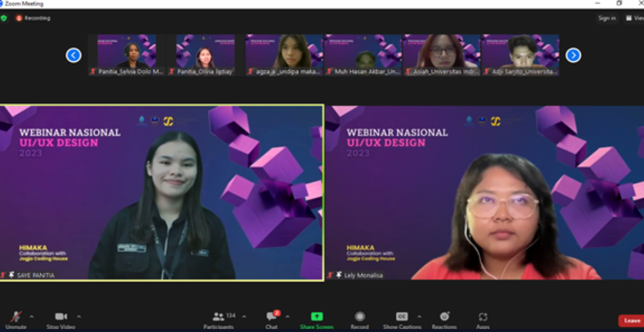Viewport: 644px width, 332px height.
Task: Click the Sign in button
Action: (607, 18)
